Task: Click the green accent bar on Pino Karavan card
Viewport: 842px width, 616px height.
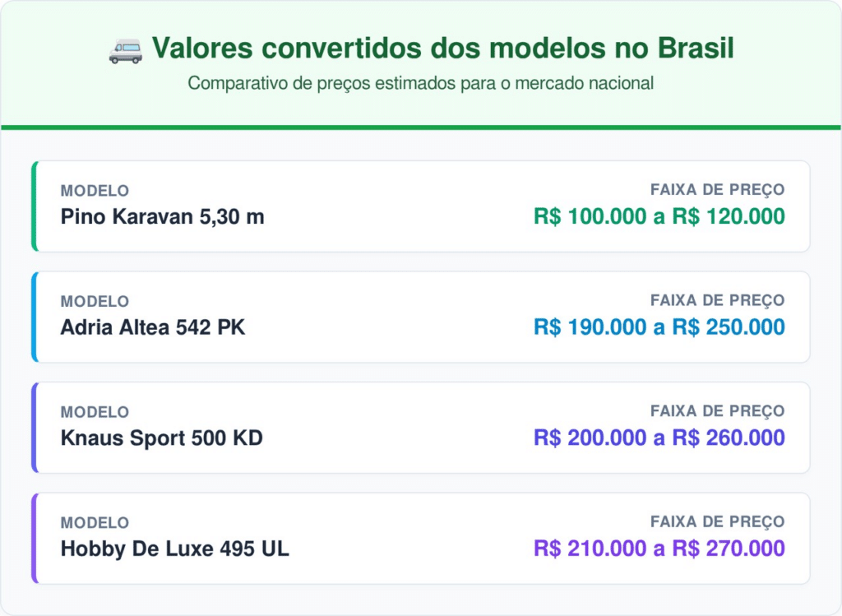Action: click(35, 206)
